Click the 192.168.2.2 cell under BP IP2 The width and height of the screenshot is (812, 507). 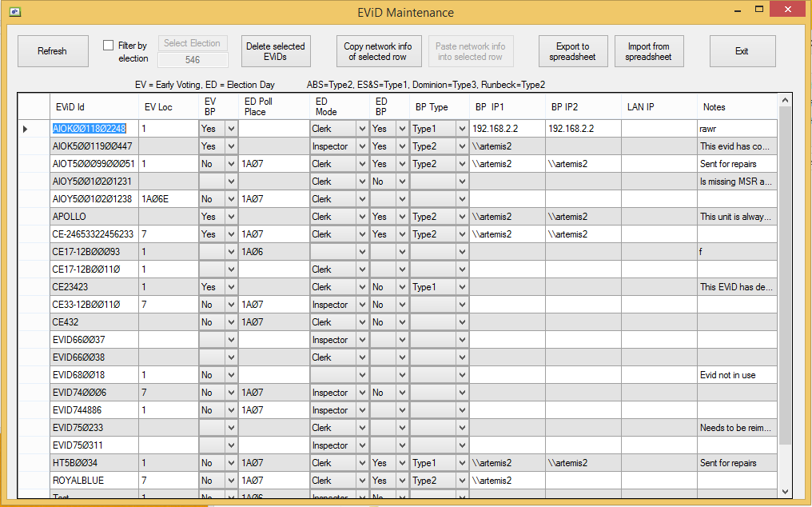coord(583,129)
